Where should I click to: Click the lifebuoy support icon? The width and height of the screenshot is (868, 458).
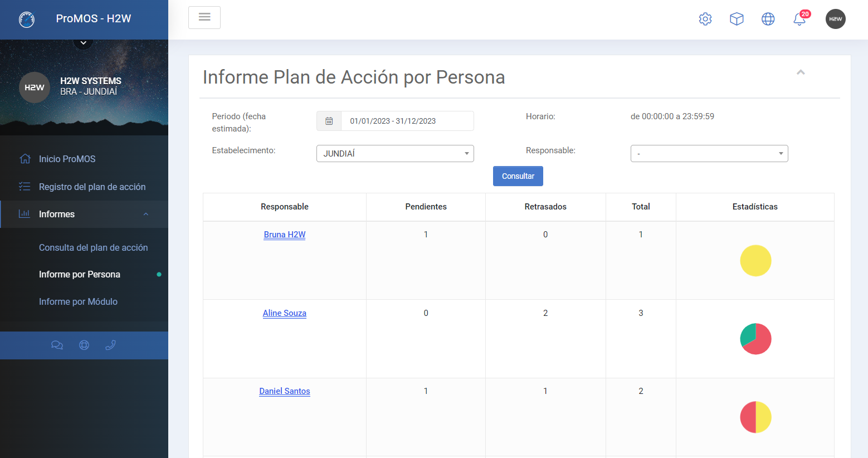coord(84,345)
